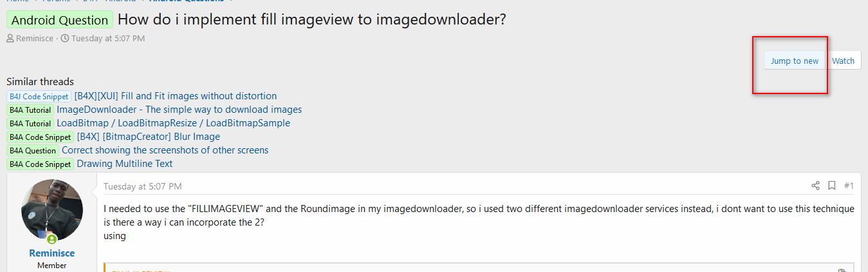Open Reminisce's profile avatar picture
868x272 pixels.
click(52, 210)
